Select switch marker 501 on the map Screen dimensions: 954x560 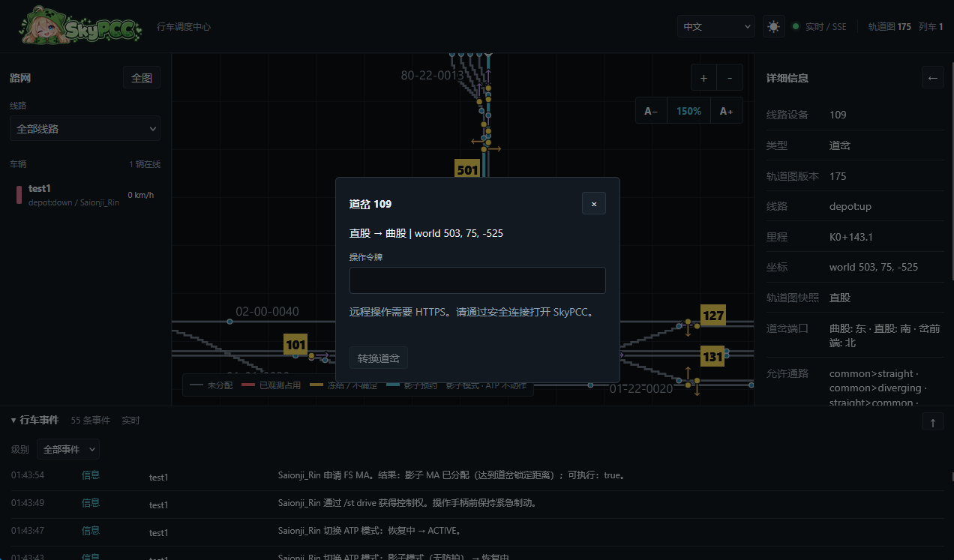point(467,169)
